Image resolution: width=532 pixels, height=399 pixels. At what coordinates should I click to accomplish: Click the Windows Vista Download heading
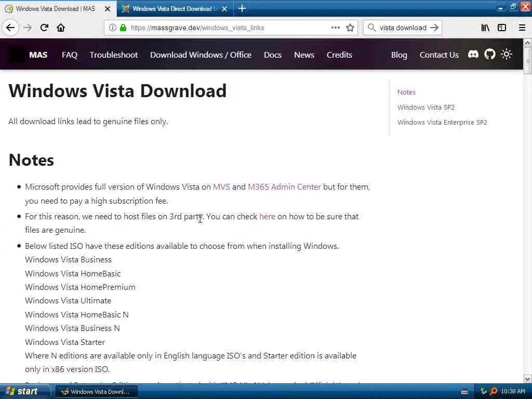pos(117,90)
